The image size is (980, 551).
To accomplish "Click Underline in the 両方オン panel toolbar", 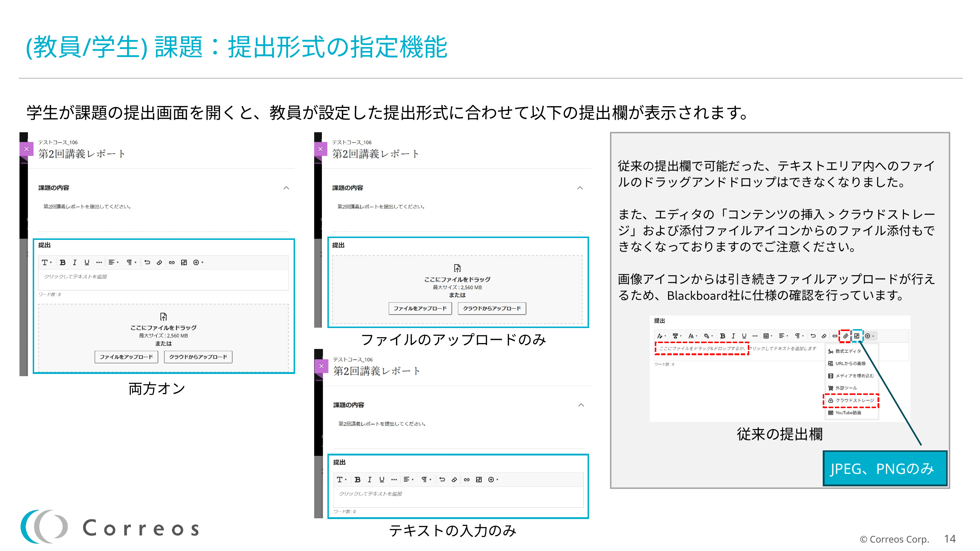I will coord(87,262).
